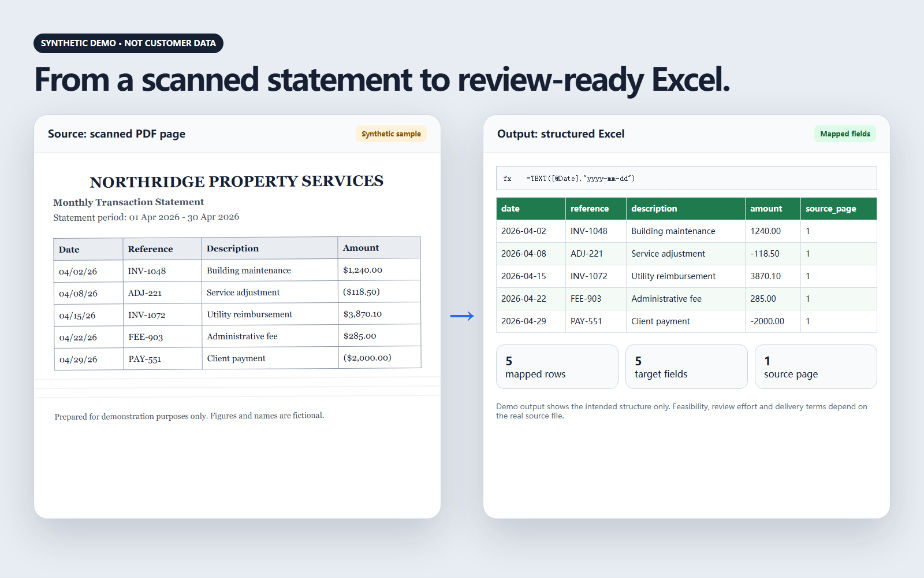Click the Synthetic sample badge

point(391,134)
